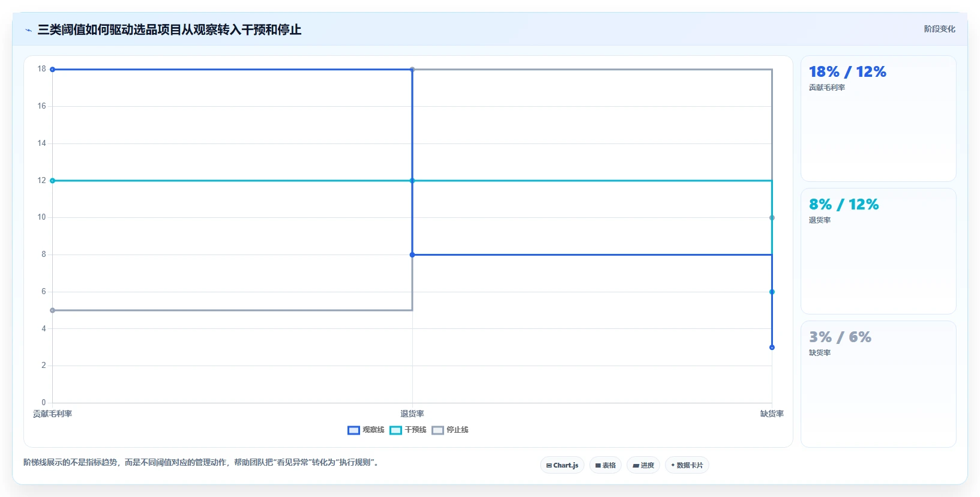The image size is (980, 497).
Task: Click the y-axis tick label 0
Action: pyautogui.click(x=43, y=403)
